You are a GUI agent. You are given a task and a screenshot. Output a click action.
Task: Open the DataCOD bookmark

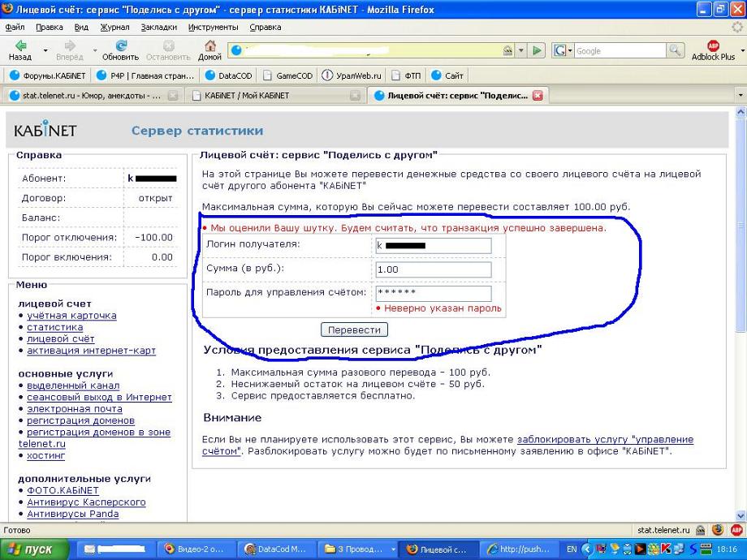pyautogui.click(x=229, y=75)
